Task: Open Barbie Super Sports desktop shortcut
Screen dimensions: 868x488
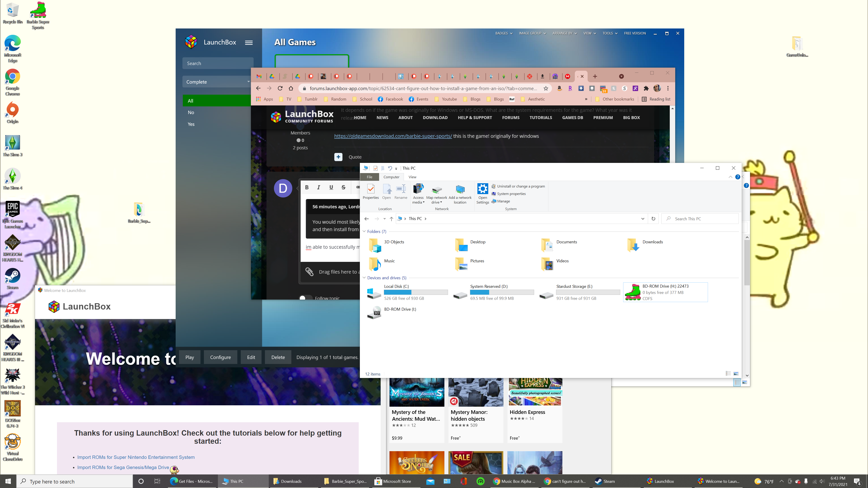Action: pos(38,16)
